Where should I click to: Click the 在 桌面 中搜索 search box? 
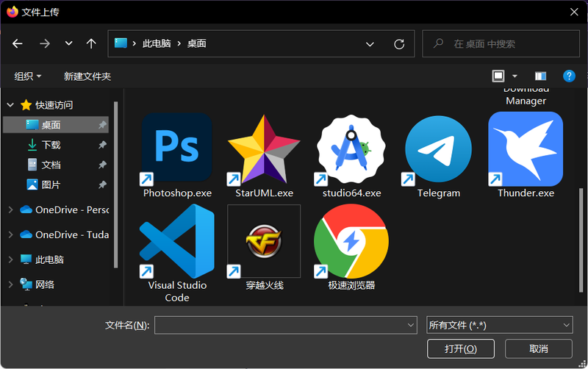(x=501, y=44)
